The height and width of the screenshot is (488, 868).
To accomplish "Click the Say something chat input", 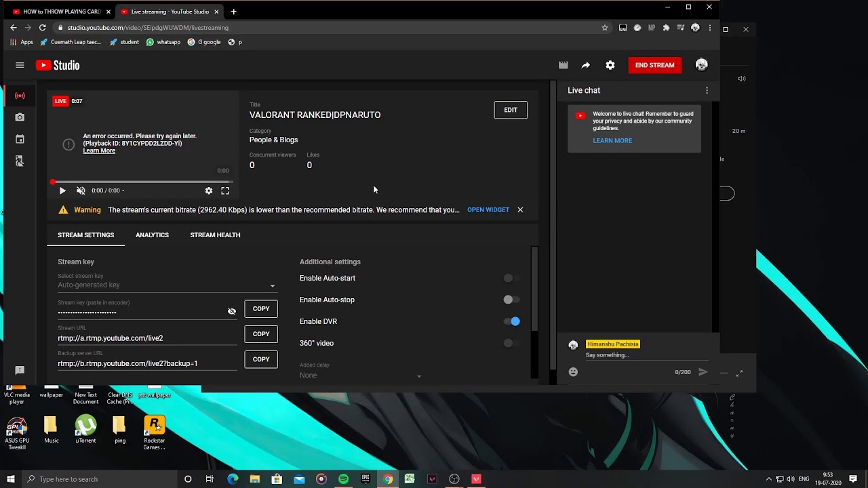I will tap(647, 355).
